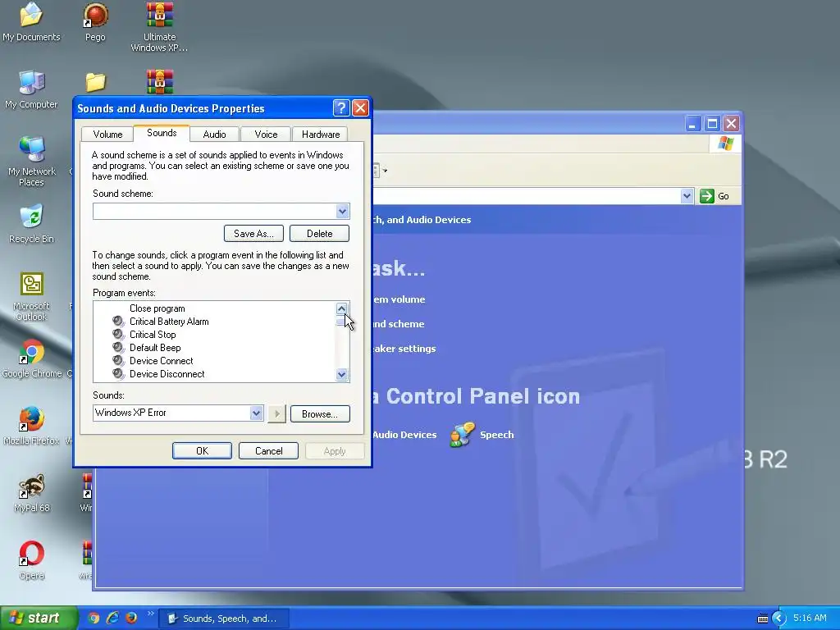Open the My Documents desktop icon
Screen dimensions: 840x630
pyautogui.click(x=31, y=21)
